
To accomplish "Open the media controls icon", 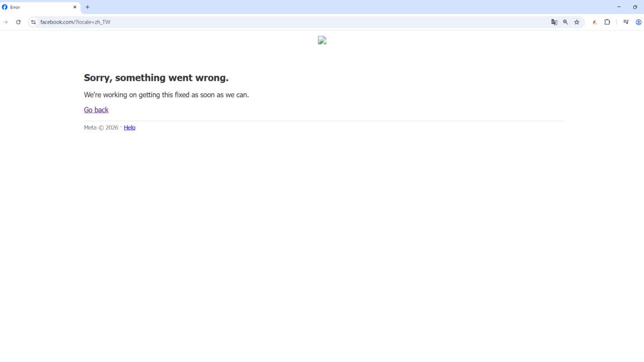I will [x=626, y=22].
